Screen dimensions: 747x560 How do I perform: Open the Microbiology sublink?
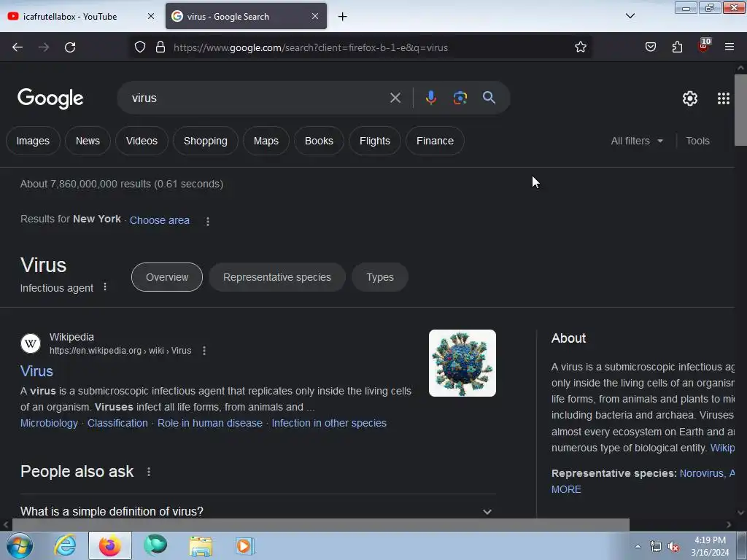pyautogui.click(x=49, y=423)
